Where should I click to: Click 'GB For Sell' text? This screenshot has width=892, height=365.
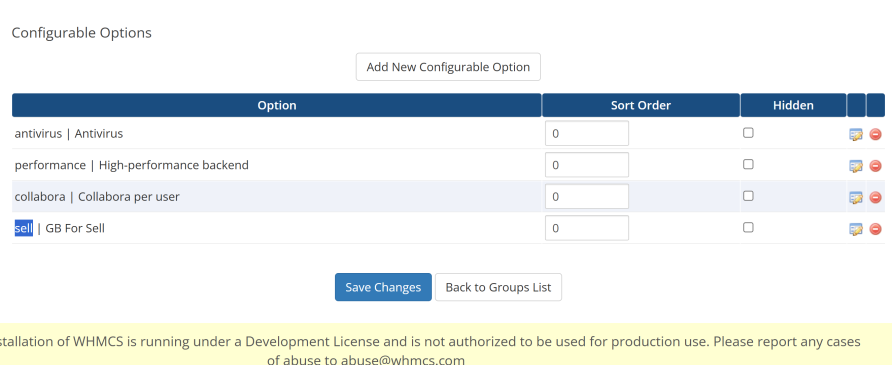coord(75,229)
